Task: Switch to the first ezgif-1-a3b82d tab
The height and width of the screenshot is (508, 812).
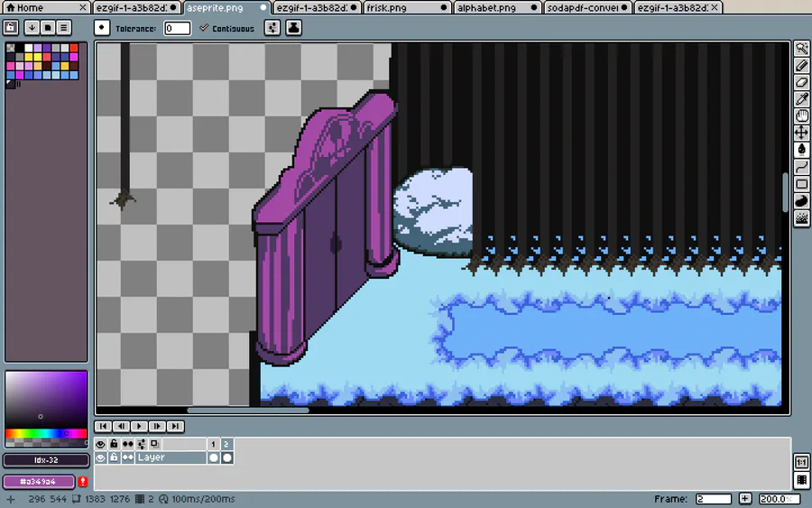Action: (x=137, y=8)
